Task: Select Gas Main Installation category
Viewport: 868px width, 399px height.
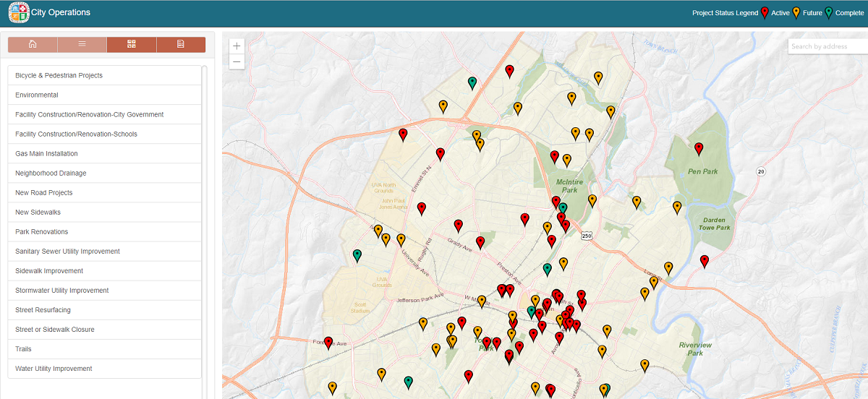Action: pyautogui.click(x=104, y=153)
